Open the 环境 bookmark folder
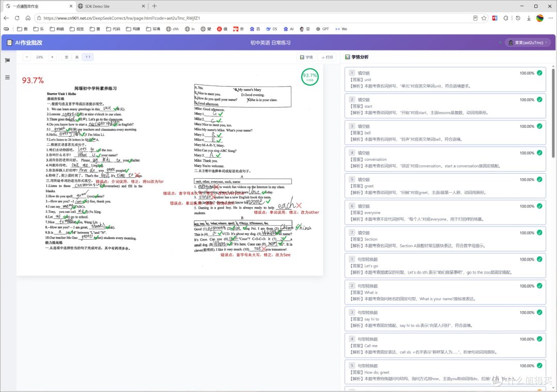This screenshot has width=557, height=392. click(153, 29)
